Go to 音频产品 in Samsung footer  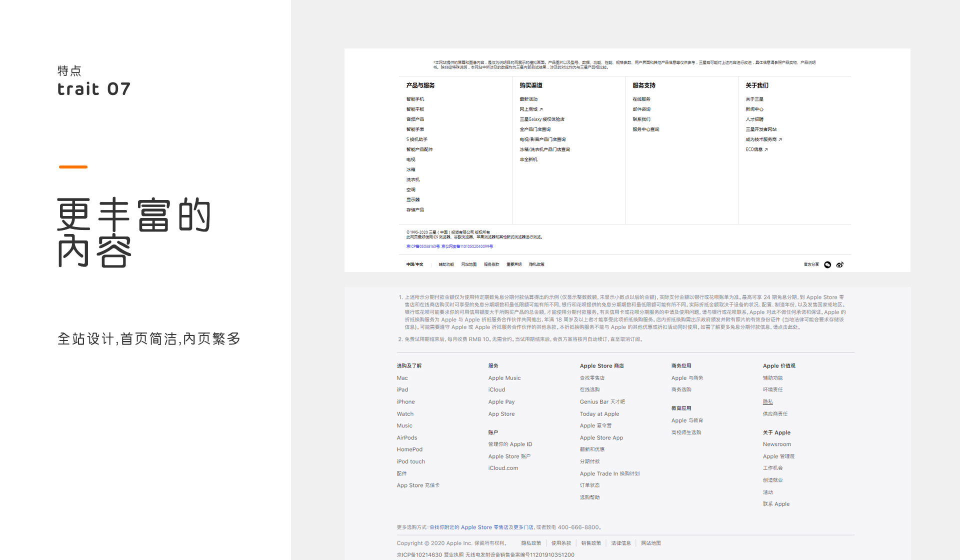point(415,119)
